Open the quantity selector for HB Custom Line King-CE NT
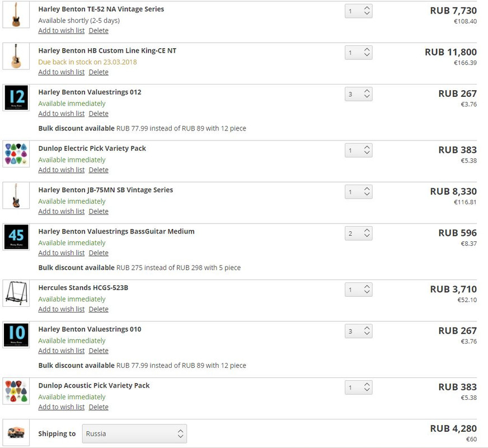Image resolution: width=488 pixels, height=448 pixels. pos(359,52)
